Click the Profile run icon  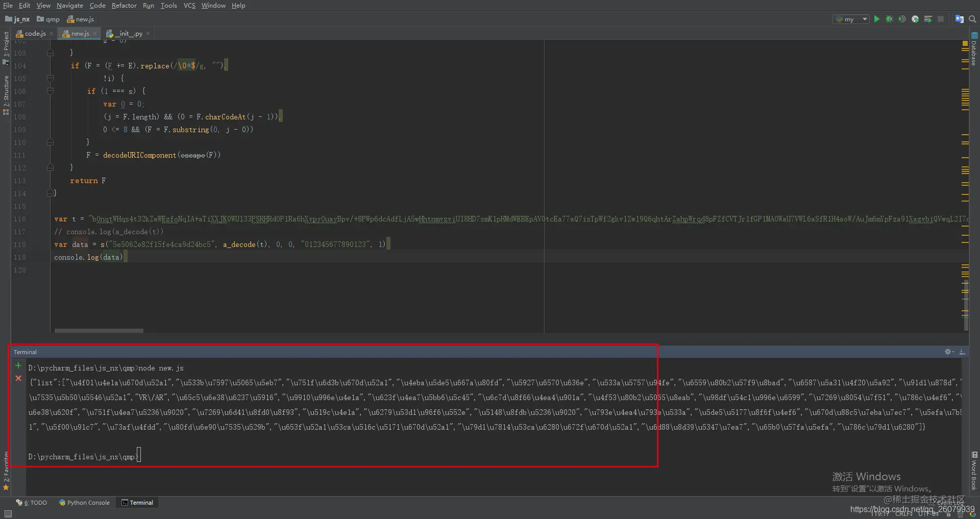point(915,19)
